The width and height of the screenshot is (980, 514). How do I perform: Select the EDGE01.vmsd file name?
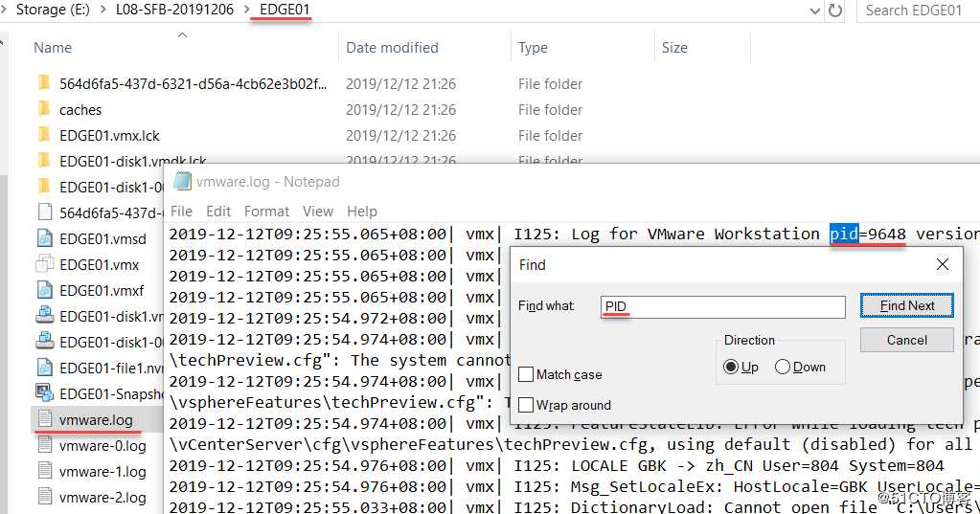point(103,239)
